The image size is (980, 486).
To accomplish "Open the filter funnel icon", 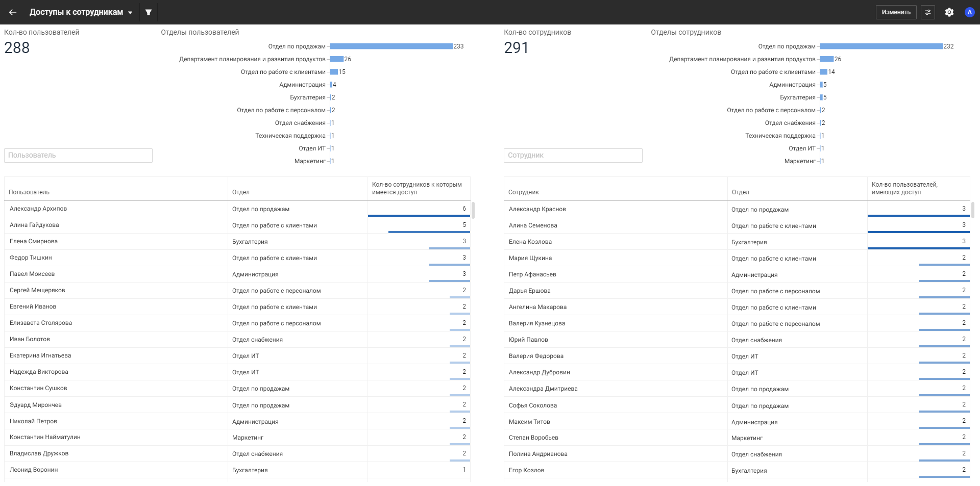I will (149, 12).
